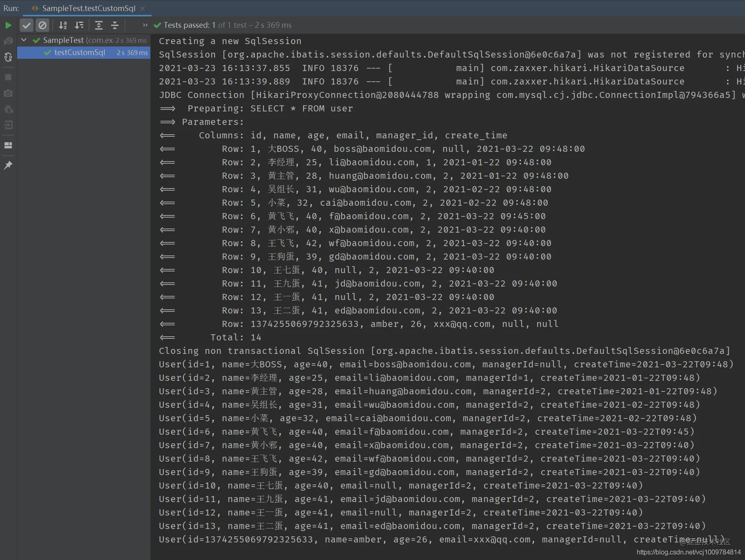745x560 pixels.
Task: Click the 'Columns: id, name, age' line
Action: pos(333,136)
